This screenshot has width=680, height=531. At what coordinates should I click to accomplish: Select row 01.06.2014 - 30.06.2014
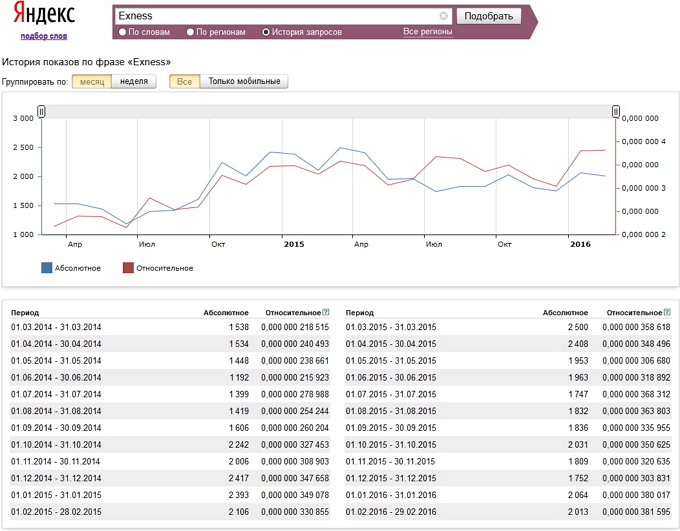pyautogui.click(x=170, y=377)
